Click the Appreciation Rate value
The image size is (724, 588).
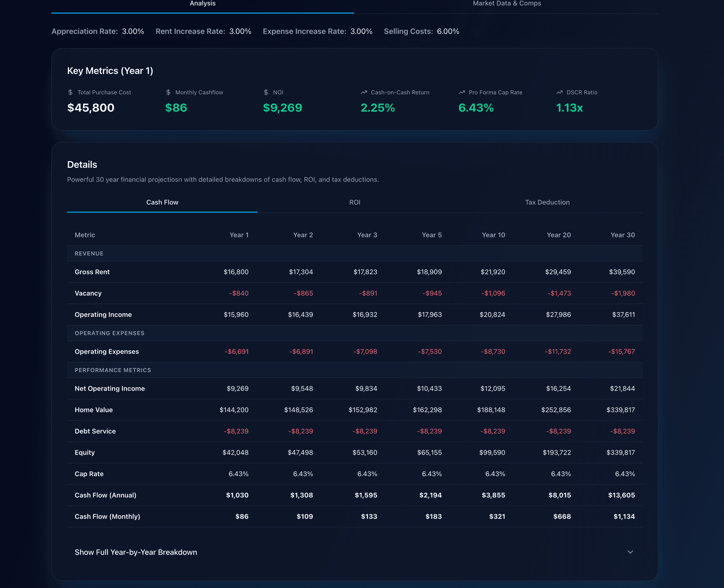point(133,31)
